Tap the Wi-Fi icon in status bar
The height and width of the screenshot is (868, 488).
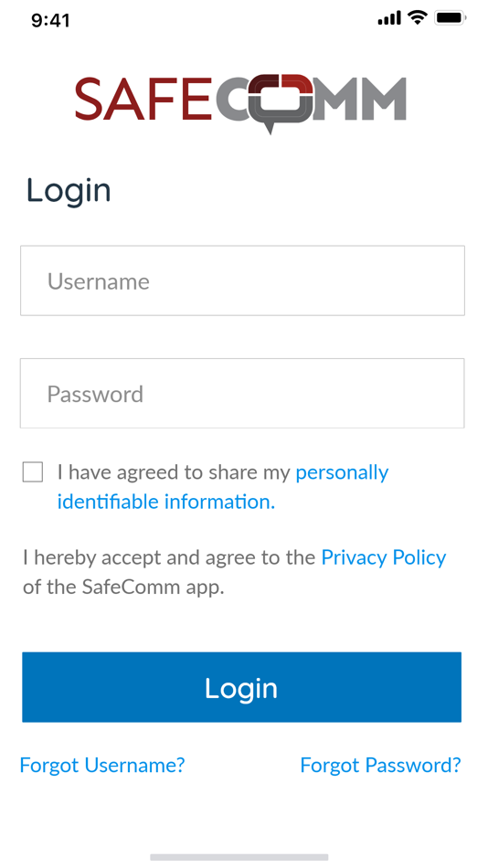[x=417, y=18]
